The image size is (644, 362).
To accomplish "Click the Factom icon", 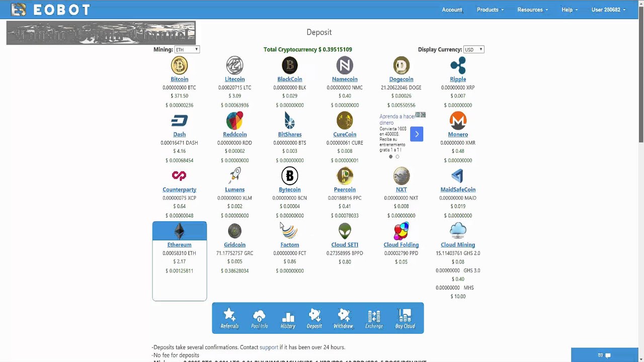I will (290, 231).
